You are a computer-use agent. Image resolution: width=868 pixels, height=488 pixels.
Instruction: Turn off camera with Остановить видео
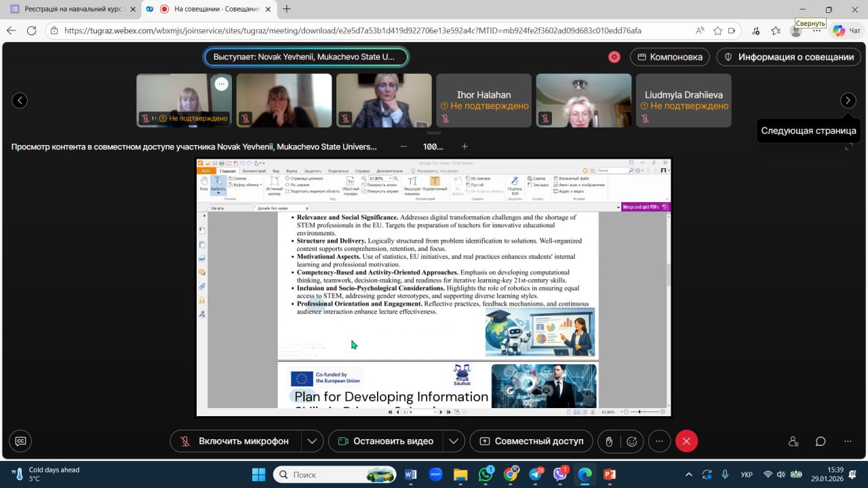pos(385,441)
